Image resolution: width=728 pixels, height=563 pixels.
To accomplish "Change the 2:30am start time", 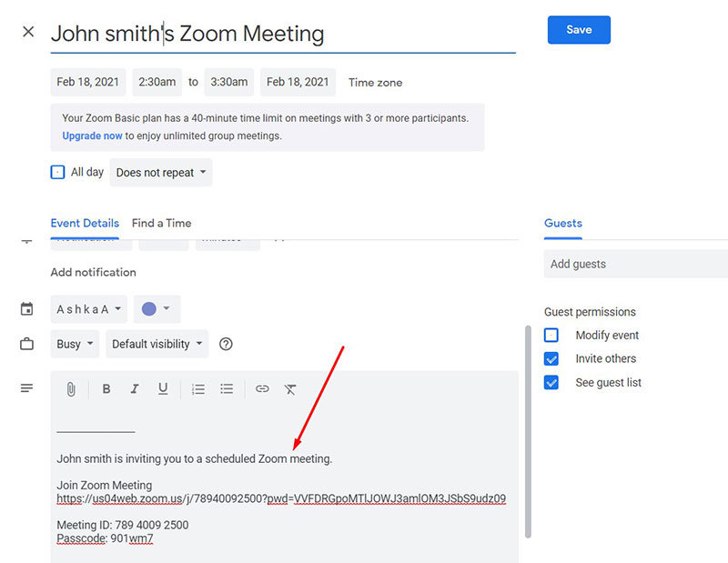I will pyautogui.click(x=157, y=82).
